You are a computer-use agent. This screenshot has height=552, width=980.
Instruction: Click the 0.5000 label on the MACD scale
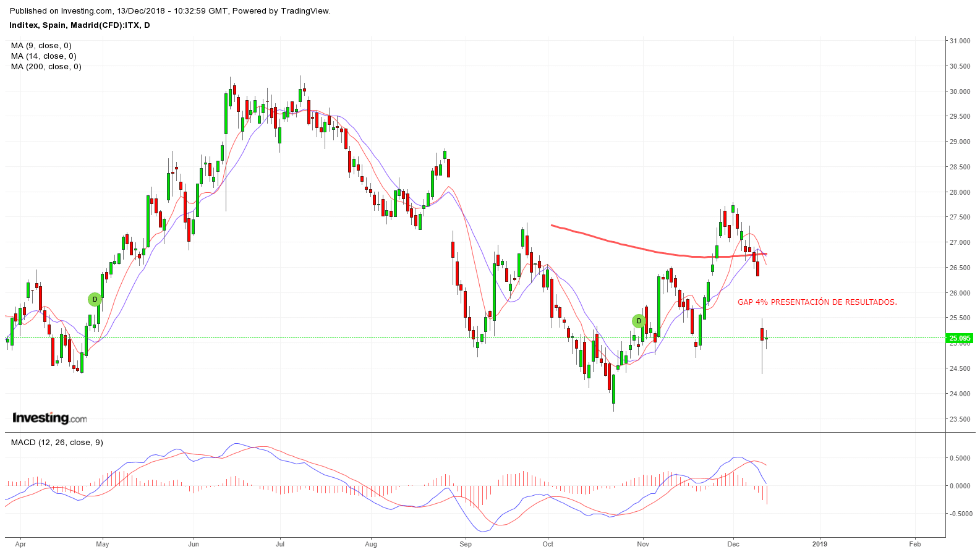(x=960, y=458)
